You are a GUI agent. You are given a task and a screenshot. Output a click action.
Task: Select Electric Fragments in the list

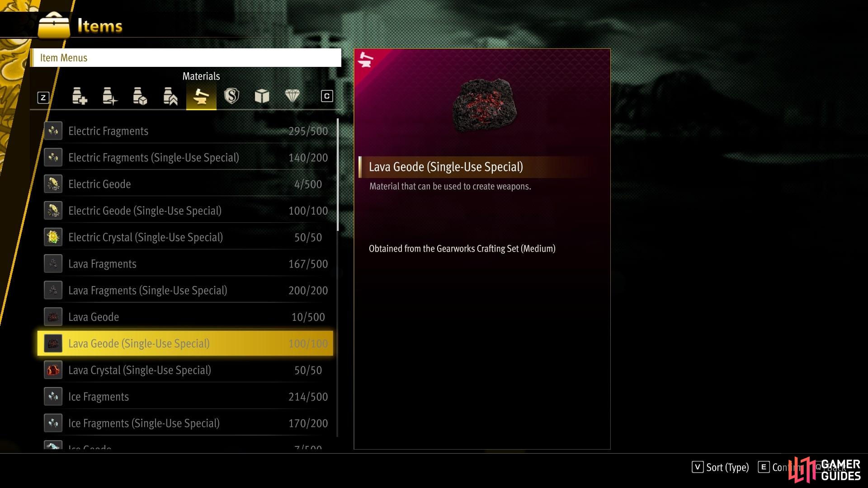point(186,131)
